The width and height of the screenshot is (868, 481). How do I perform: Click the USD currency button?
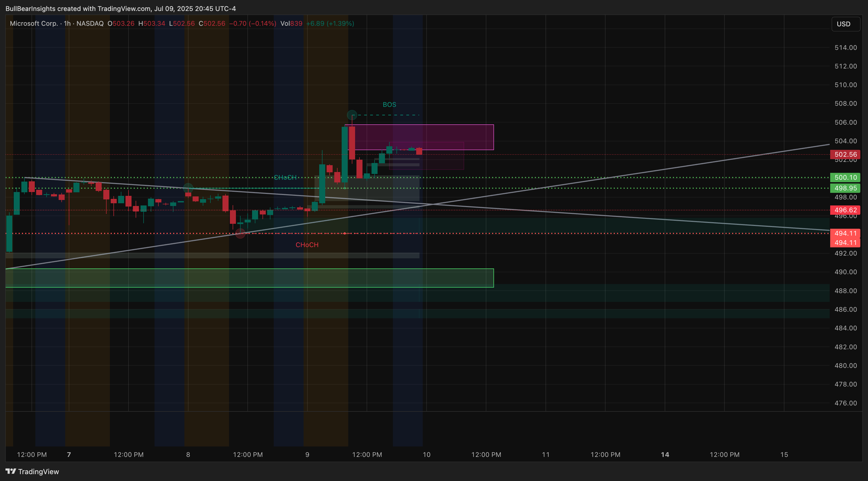(x=846, y=24)
